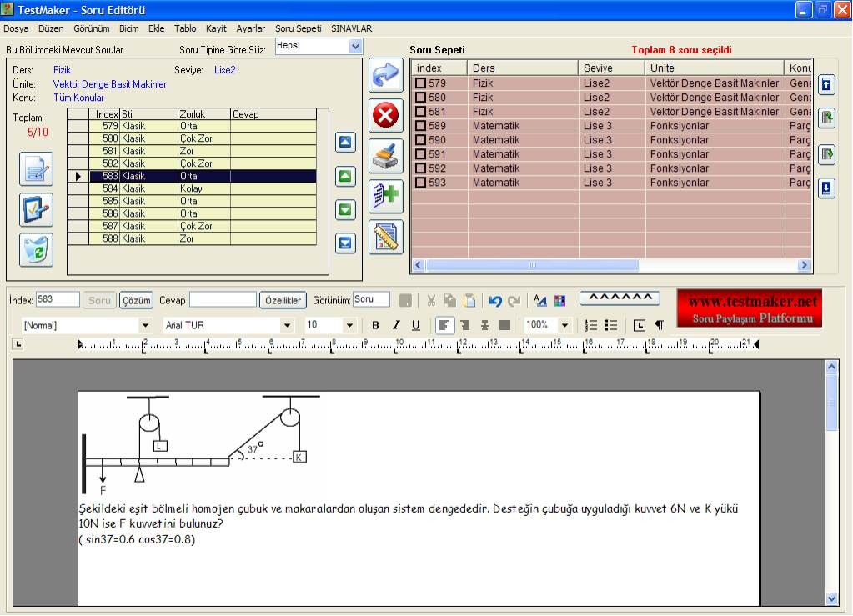
Task: Click the Özellikler button
Action: click(x=283, y=300)
